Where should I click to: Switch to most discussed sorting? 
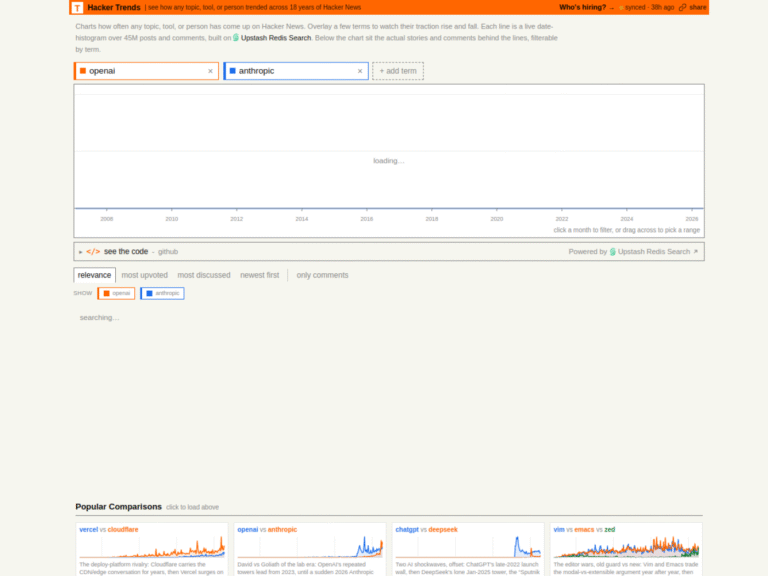tap(204, 275)
